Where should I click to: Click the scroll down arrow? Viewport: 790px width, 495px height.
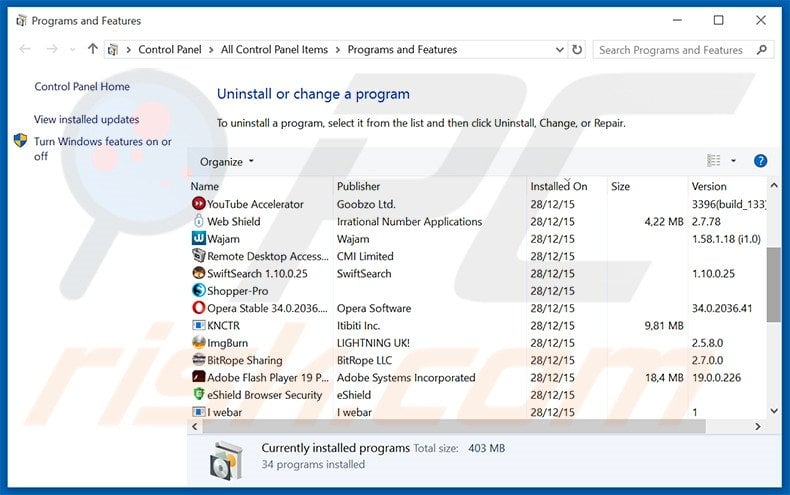774,411
